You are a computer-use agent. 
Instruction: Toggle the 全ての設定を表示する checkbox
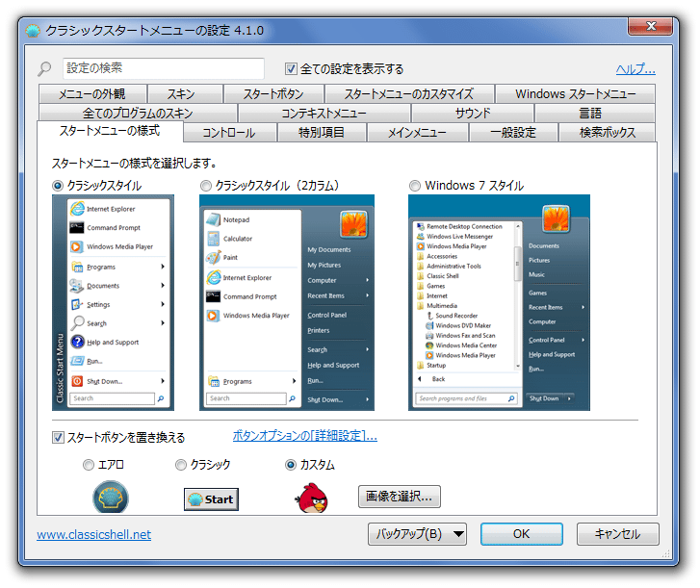pos(291,69)
